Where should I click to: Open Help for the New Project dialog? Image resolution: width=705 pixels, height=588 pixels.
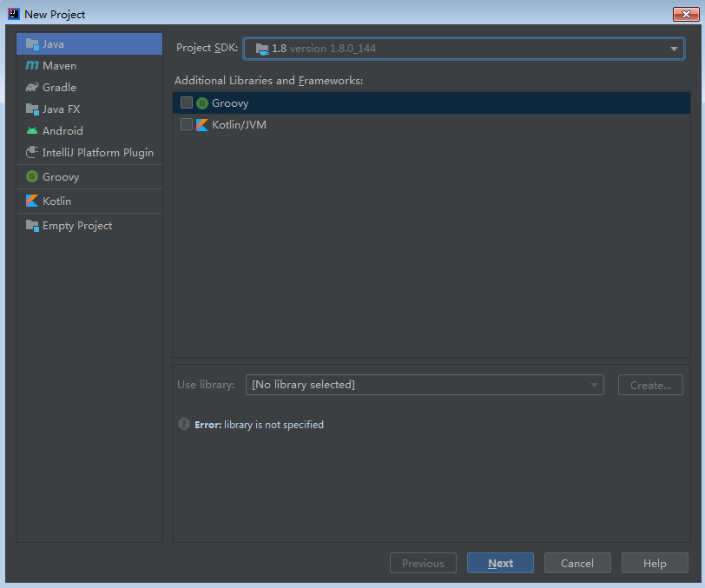(655, 563)
